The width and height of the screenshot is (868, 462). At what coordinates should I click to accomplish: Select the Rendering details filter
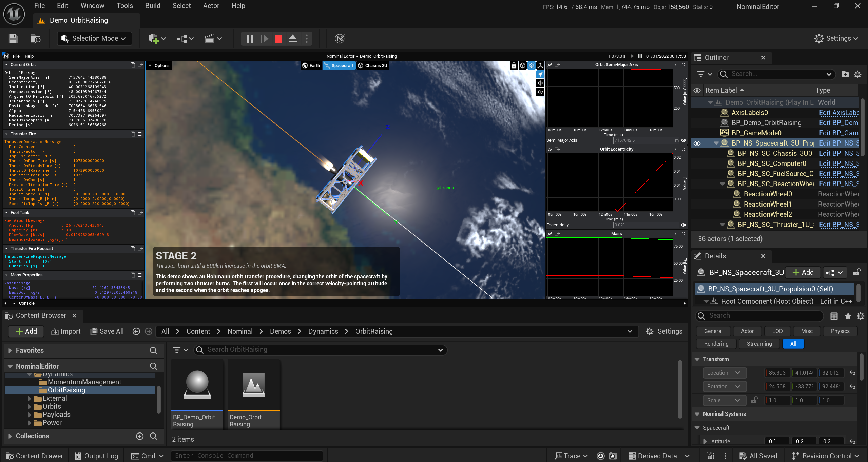716,344
